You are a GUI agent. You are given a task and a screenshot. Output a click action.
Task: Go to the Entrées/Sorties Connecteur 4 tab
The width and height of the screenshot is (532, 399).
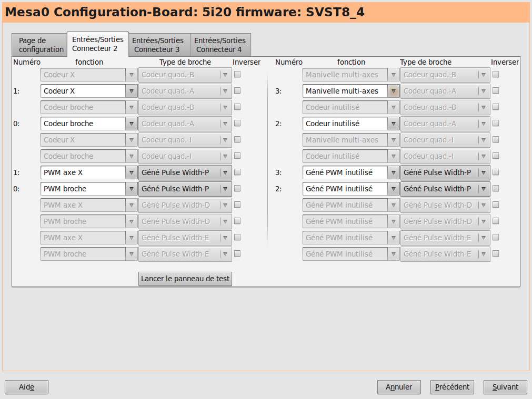[220, 45]
